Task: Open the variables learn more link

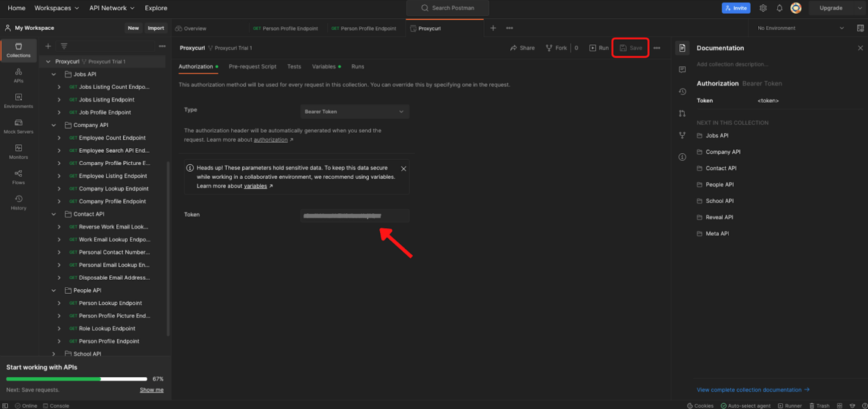Action: tap(255, 186)
